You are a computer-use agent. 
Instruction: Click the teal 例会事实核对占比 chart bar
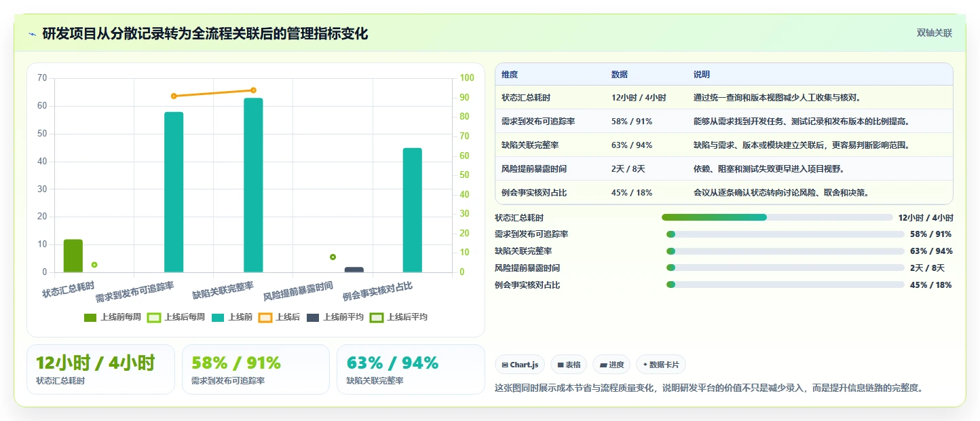click(413, 210)
